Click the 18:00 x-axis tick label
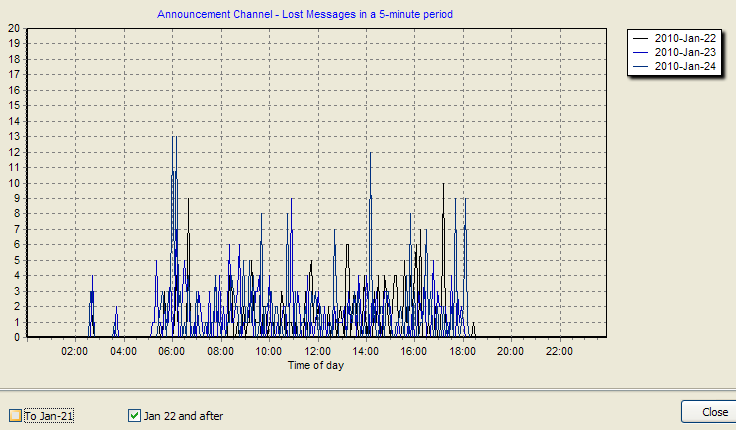Screen dimensions: 736x430 pos(462,351)
